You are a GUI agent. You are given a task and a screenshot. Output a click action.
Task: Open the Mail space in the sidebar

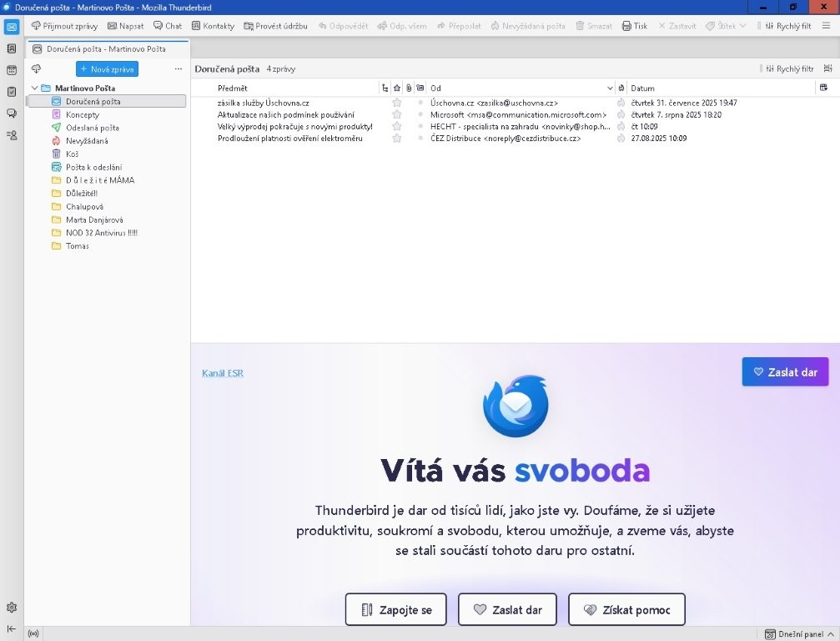pos(12,27)
